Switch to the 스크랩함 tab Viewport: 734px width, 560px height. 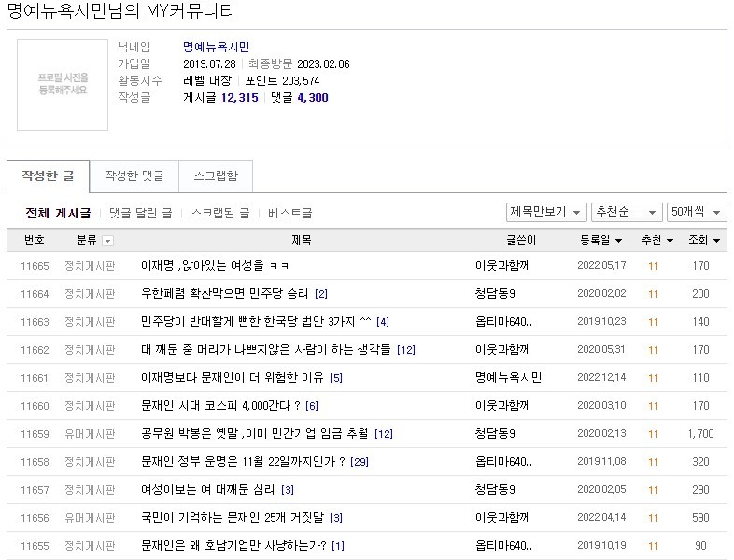pos(215,175)
